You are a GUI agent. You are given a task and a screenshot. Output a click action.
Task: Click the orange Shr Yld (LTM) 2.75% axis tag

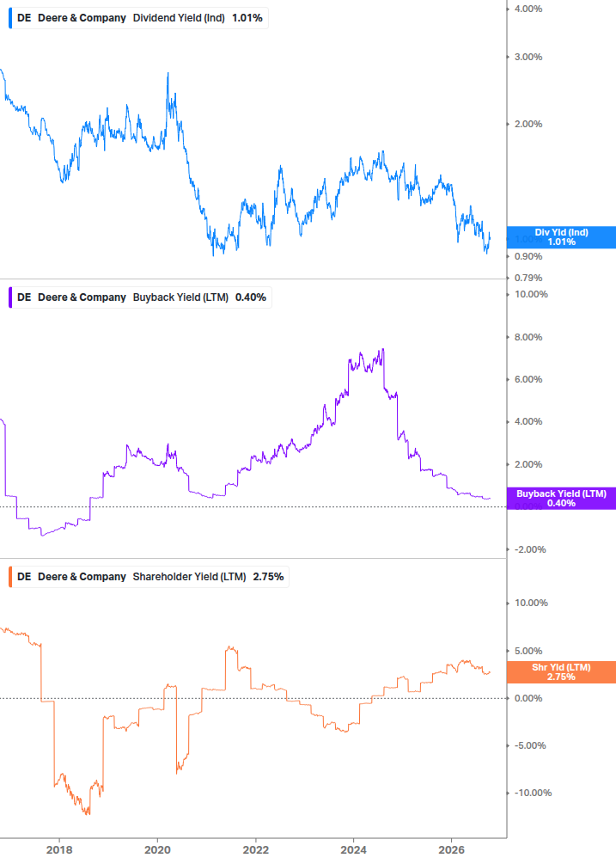pyautogui.click(x=561, y=672)
